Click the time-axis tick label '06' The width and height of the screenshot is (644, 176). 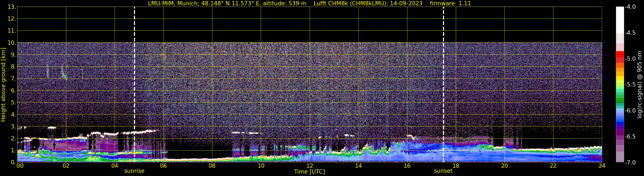[x=163, y=166]
